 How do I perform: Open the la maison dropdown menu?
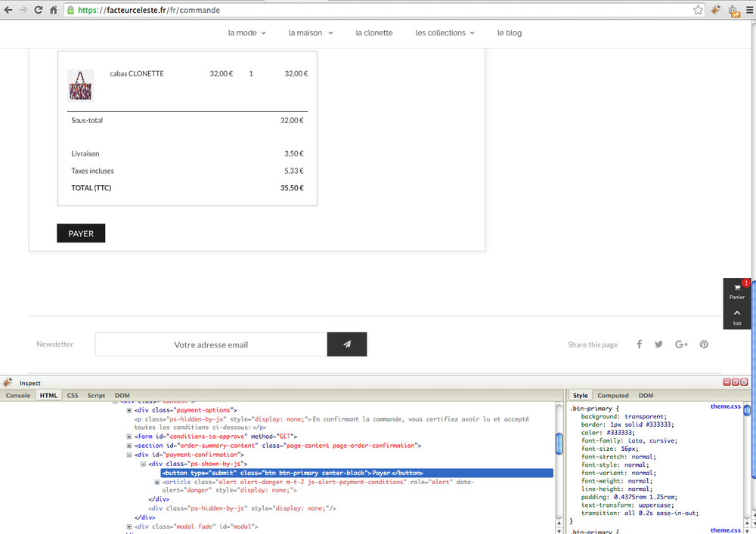[311, 32]
